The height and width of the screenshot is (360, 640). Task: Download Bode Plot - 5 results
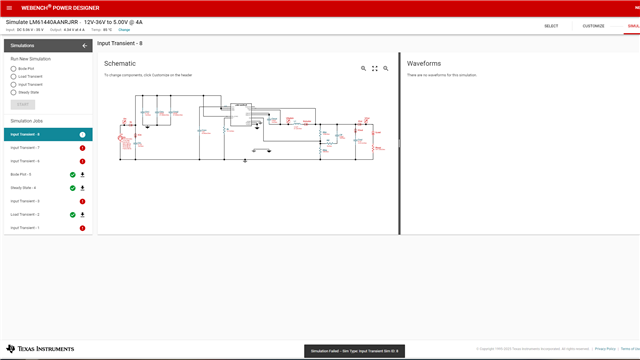click(x=82, y=175)
